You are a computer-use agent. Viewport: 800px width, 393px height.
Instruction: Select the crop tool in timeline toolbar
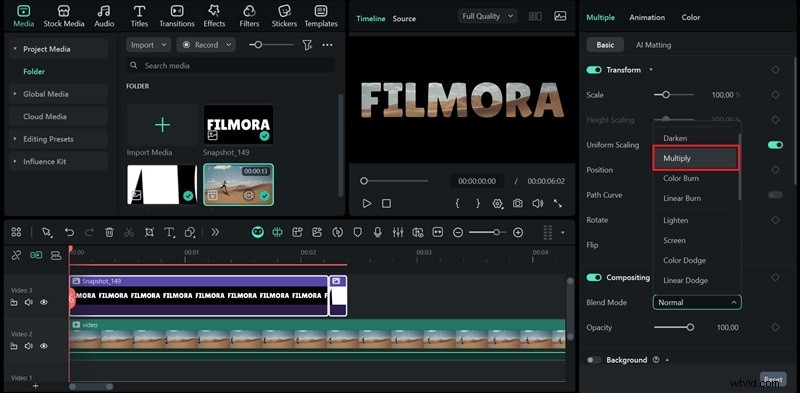(149, 232)
